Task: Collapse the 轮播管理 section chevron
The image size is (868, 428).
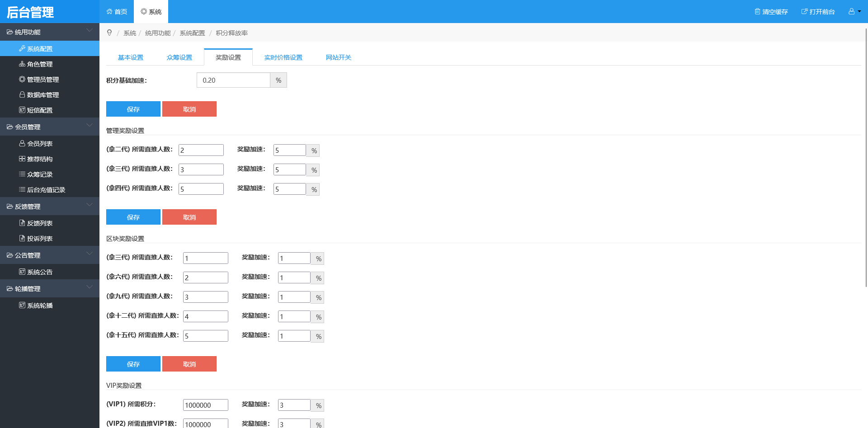Action: click(x=90, y=287)
